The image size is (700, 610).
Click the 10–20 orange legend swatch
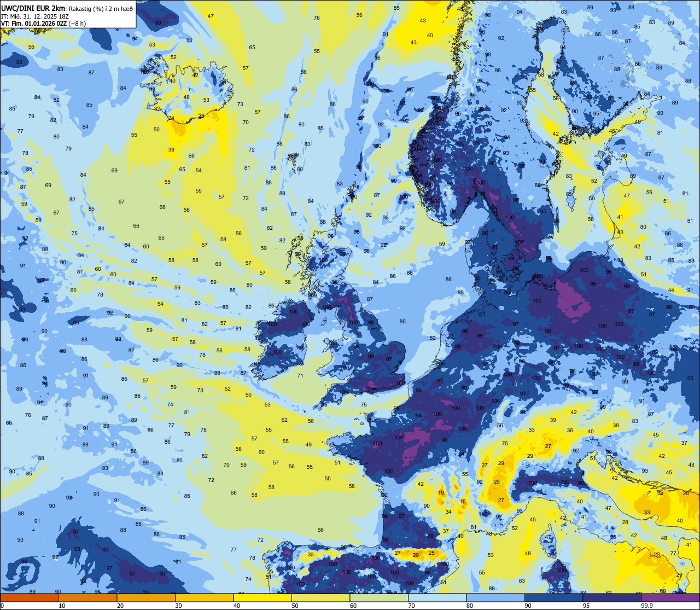[88, 597]
